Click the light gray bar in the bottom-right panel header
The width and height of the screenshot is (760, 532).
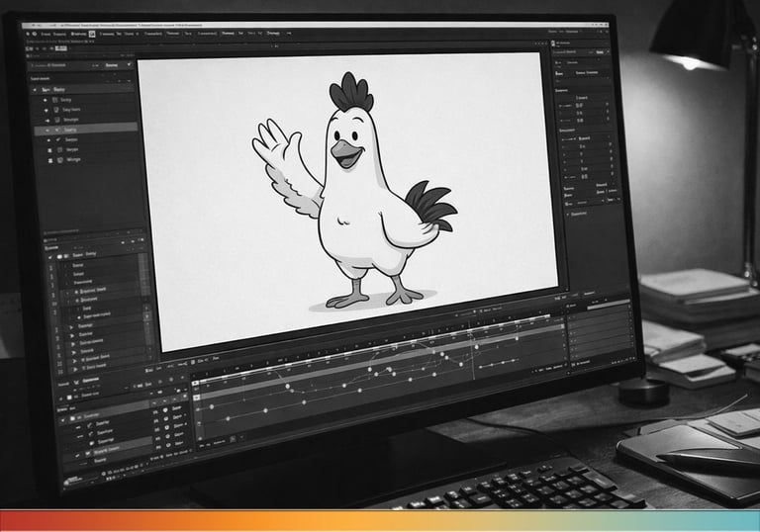click(608, 305)
